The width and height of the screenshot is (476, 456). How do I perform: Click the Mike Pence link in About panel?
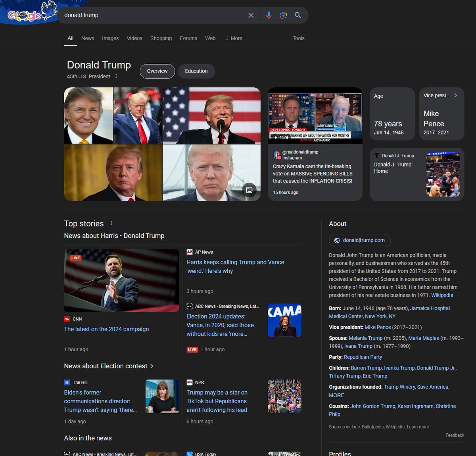point(378,327)
